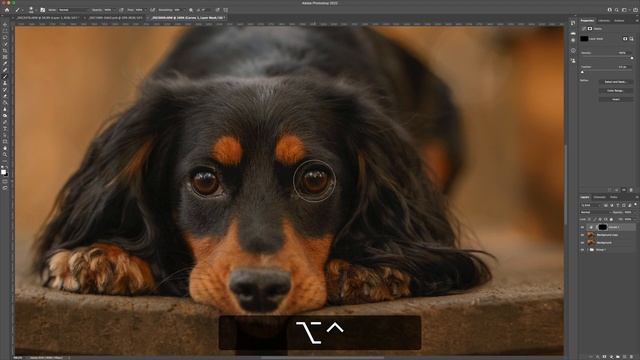Click the Layers tab
The height and width of the screenshot is (360, 640).
point(585,197)
